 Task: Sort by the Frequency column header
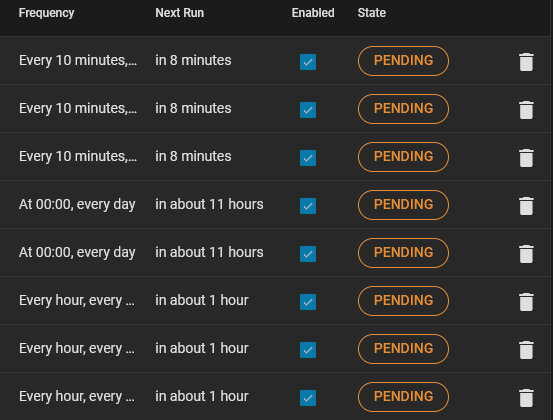pos(47,13)
